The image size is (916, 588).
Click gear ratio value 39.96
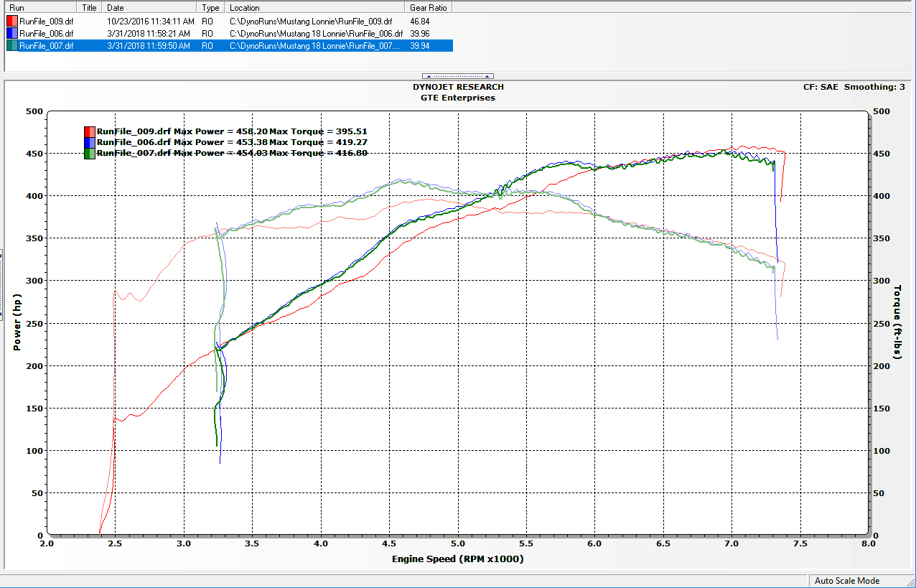point(420,34)
